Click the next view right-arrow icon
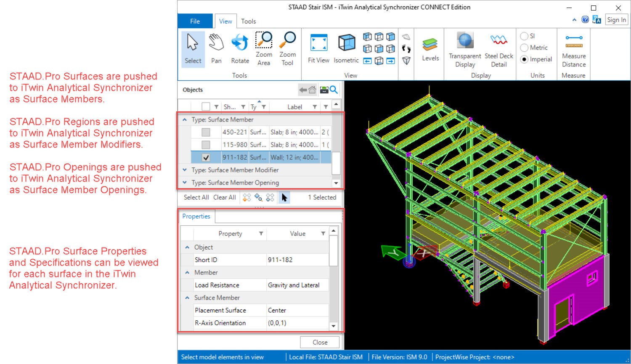The width and height of the screenshot is (631, 364). point(391,61)
